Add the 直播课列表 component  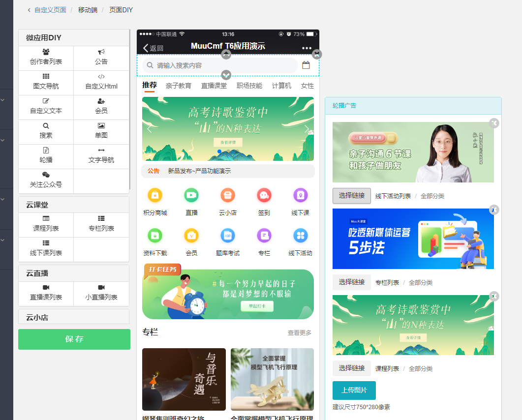click(x=46, y=294)
